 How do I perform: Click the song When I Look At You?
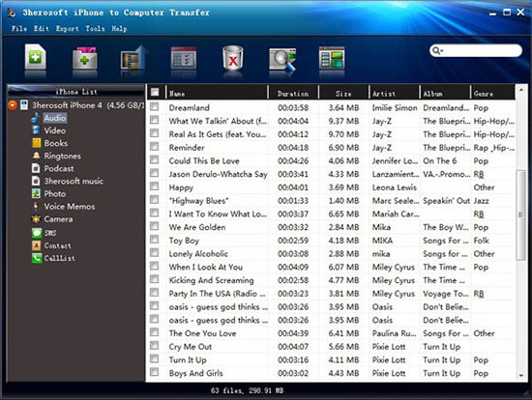[206, 267]
